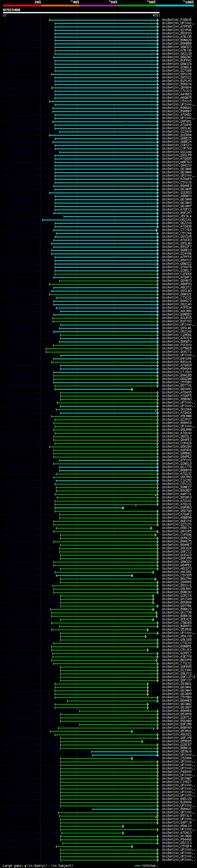Select the UniRef100_A5ALI0 entry
The height and width of the screenshot is (868, 197).
coord(177,826)
